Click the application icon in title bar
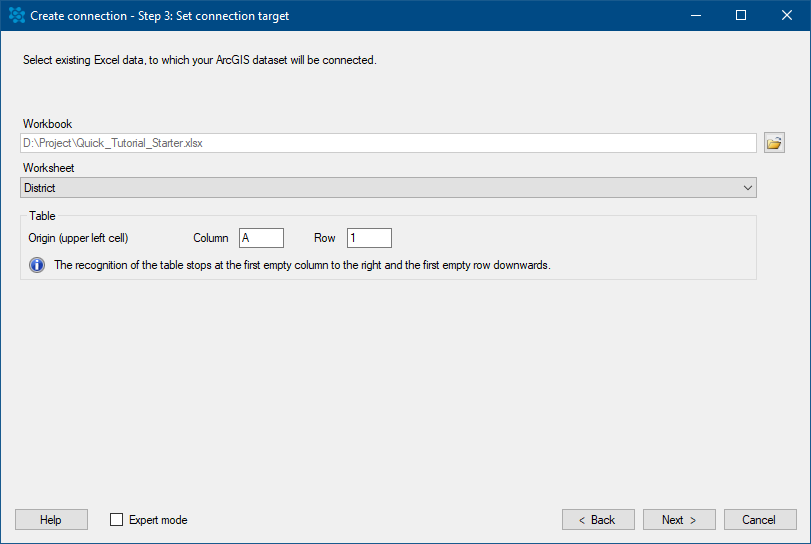 (17, 16)
